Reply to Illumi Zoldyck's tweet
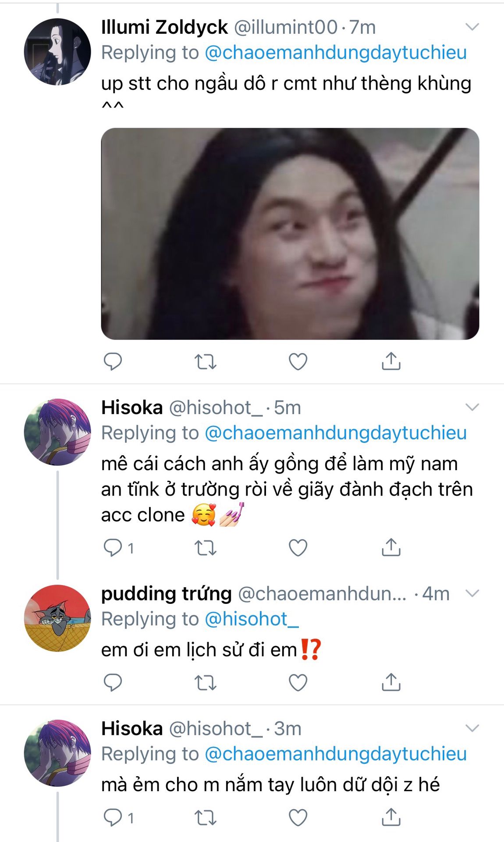Image resolution: width=504 pixels, height=842 pixels. (x=113, y=362)
